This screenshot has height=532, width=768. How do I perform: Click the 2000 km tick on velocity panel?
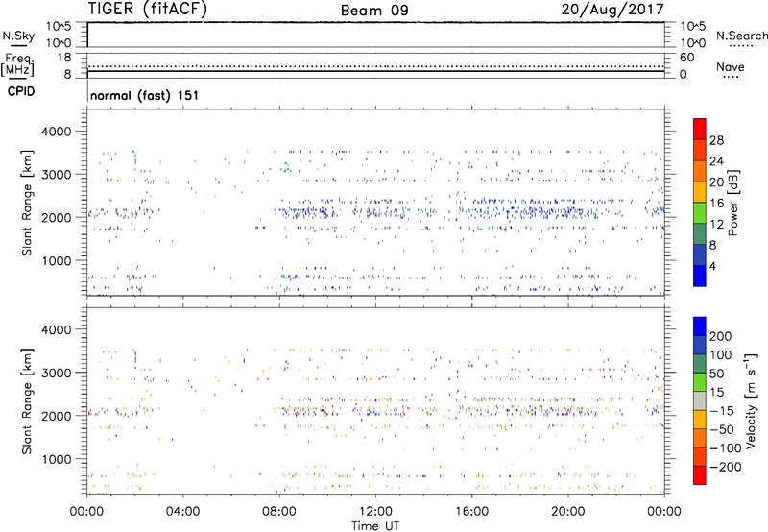(x=57, y=416)
